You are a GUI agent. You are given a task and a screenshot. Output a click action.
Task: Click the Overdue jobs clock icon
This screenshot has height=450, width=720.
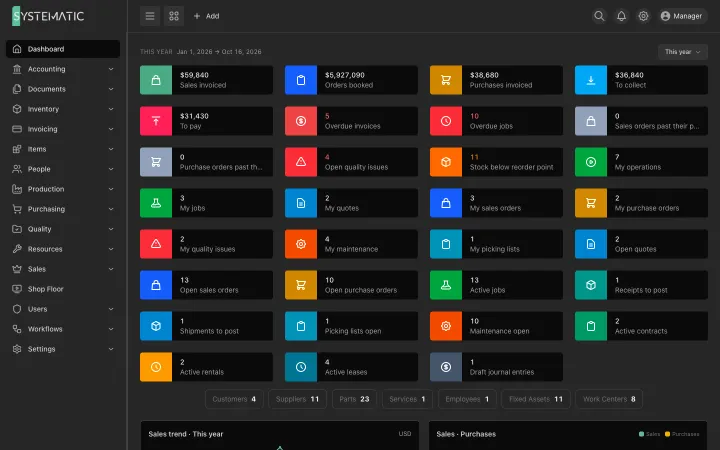pyautogui.click(x=446, y=121)
